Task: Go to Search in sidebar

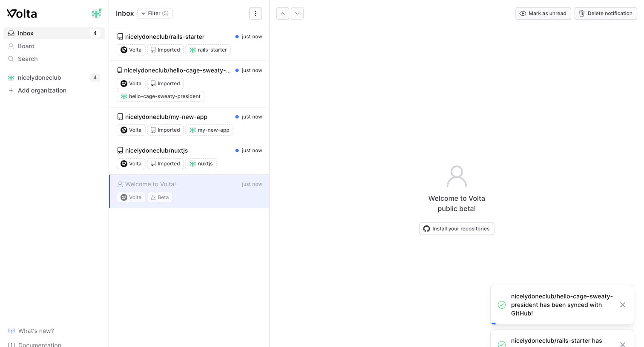Action: pyautogui.click(x=54, y=59)
